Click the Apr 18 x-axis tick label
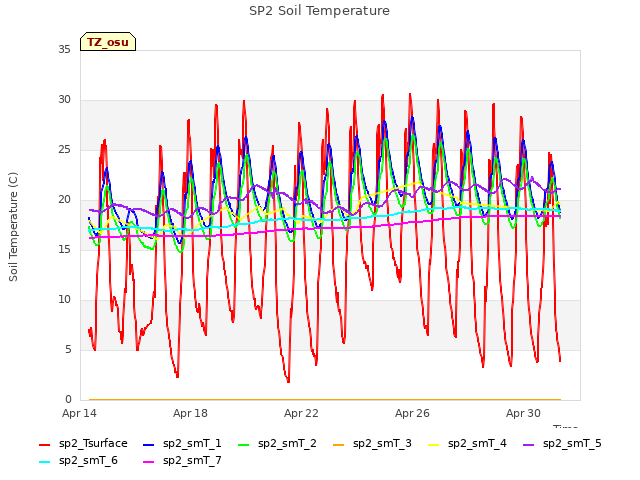 coord(190,413)
